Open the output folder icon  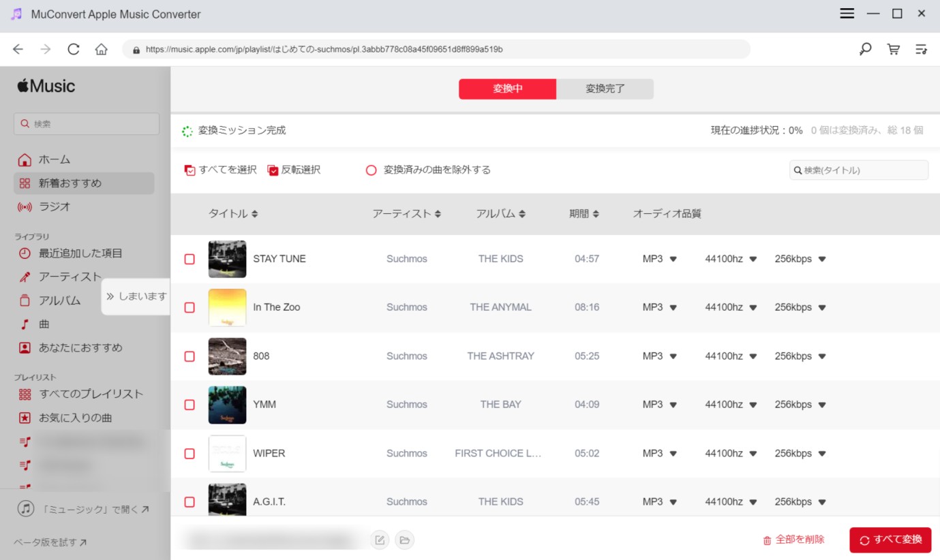pyautogui.click(x=405, y=540)
